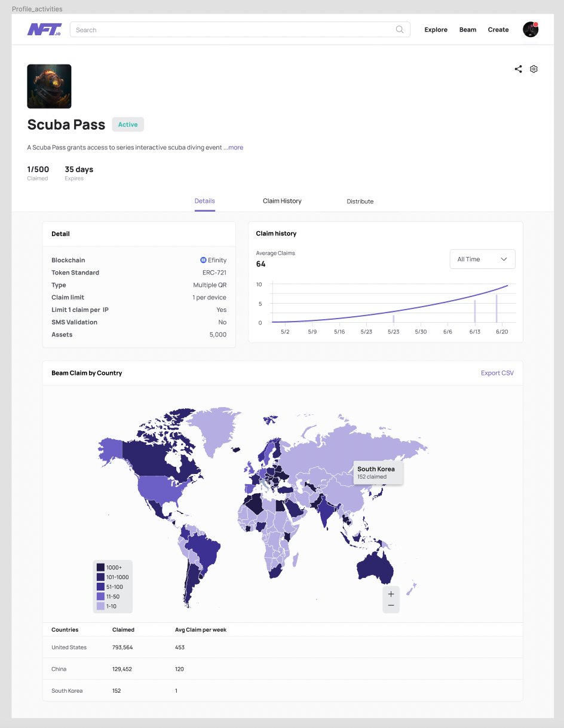Click Export CSV link
Viewport: 564px width, 728px height.
click(497, 373)
